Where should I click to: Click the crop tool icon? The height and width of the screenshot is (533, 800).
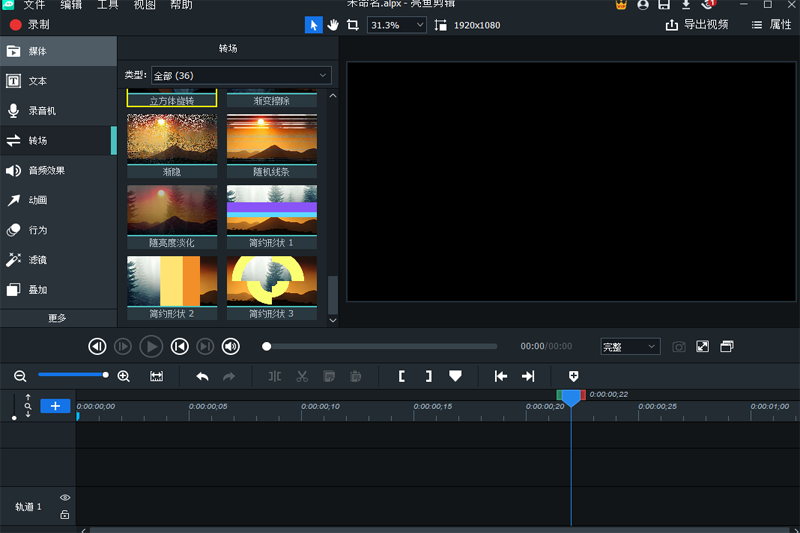[x=352, y=25]
